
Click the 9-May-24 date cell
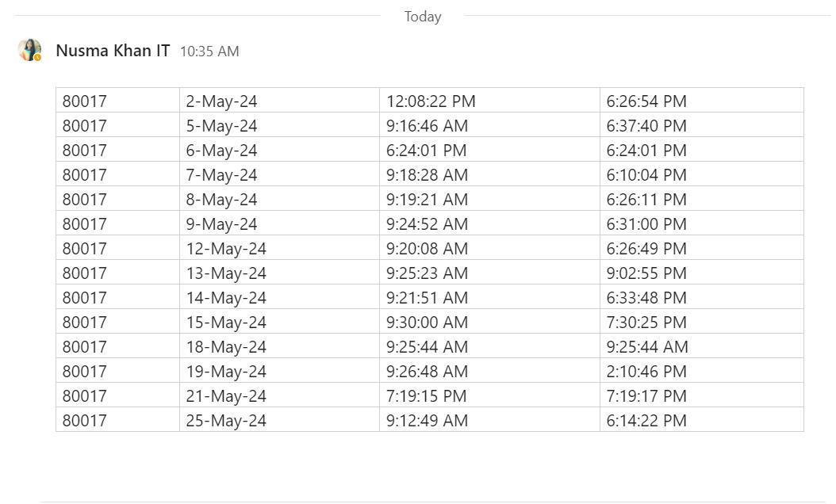tap(279, 223)
